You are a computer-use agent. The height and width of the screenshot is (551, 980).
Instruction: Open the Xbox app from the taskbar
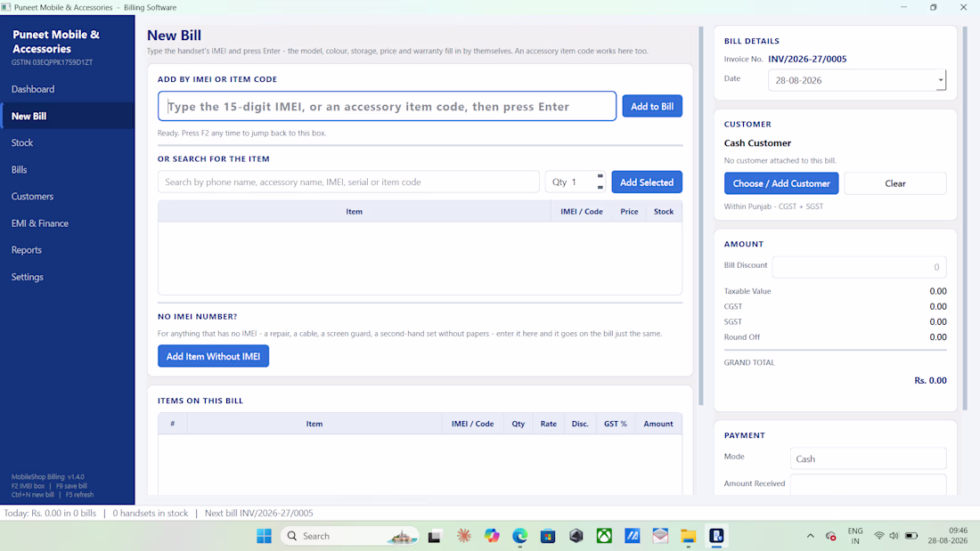(604, 536)
